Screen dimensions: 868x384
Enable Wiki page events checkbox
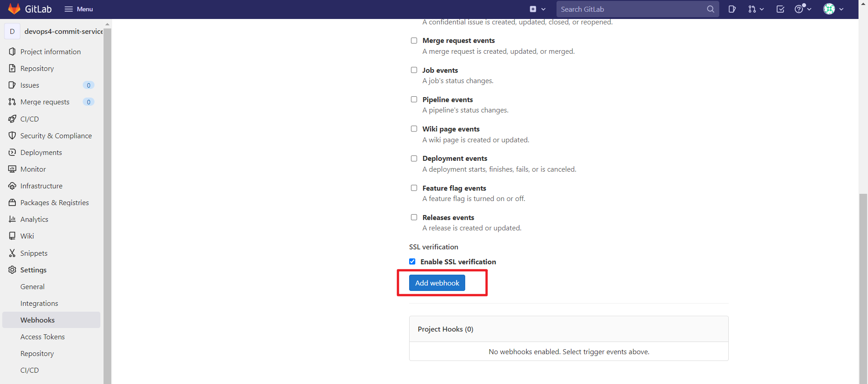(414, 129)
